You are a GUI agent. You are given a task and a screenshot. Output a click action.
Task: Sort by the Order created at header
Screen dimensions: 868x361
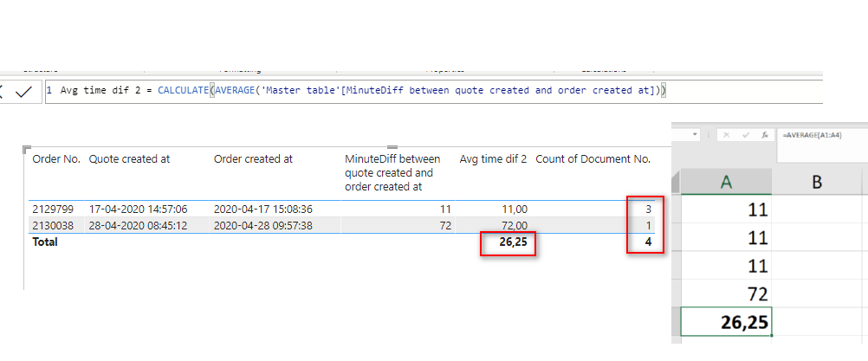253,159
